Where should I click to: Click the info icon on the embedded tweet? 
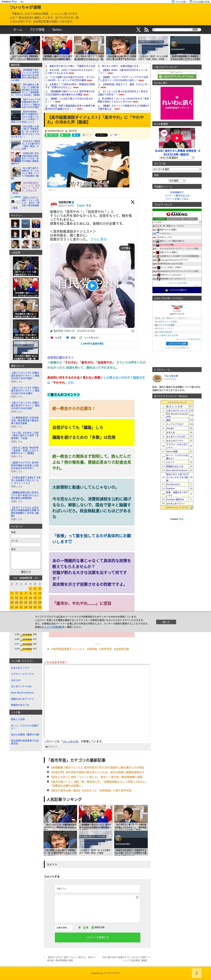coord(133,331)
